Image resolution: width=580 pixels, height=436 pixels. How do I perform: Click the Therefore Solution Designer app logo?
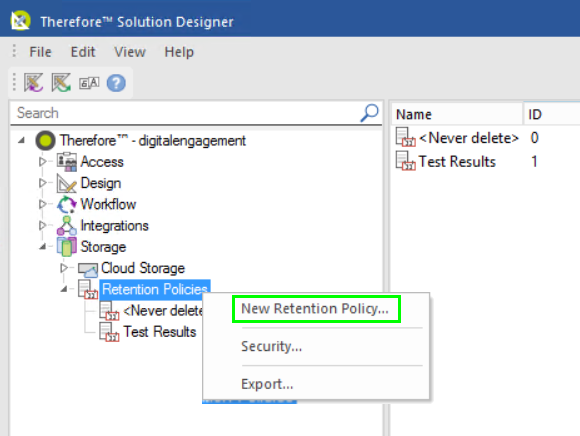tap(20, 21)
